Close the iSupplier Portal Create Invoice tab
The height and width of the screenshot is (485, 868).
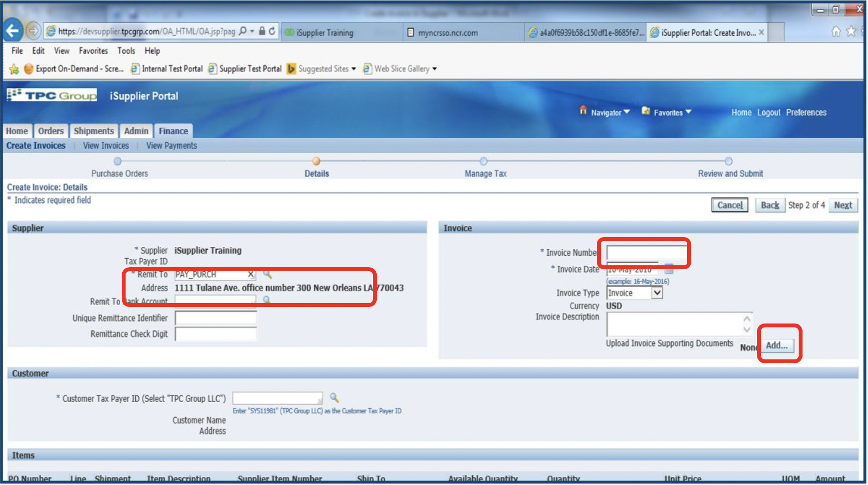tap(761, 32)
